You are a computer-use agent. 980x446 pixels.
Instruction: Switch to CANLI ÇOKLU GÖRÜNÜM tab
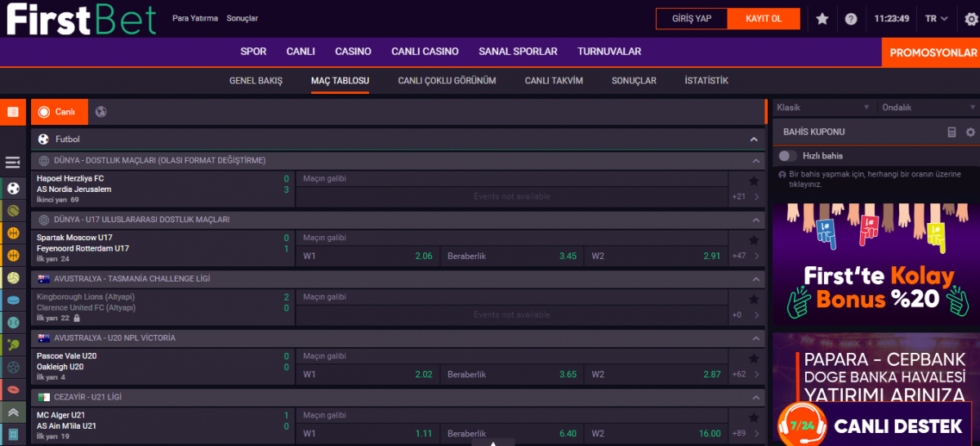point(447,81)
